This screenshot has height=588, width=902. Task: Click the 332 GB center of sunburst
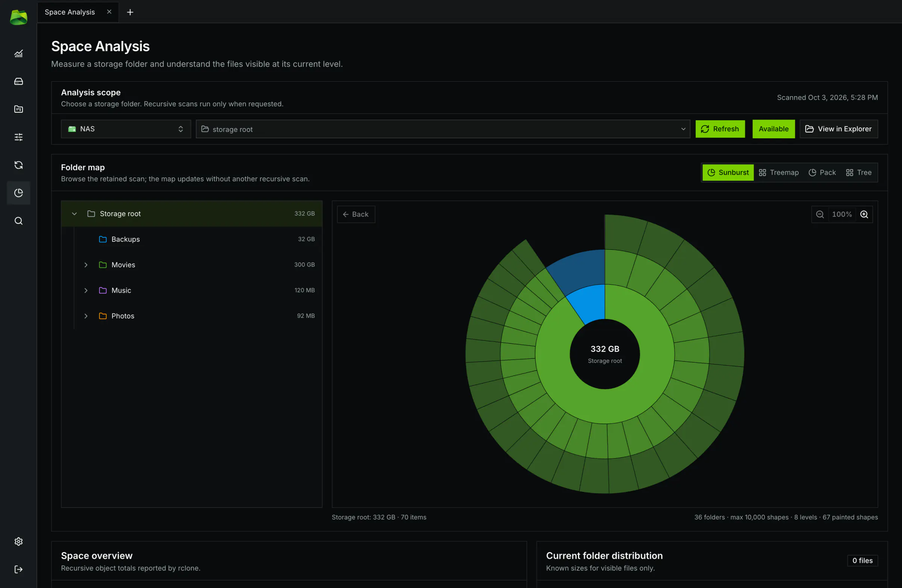click(604, 354)
